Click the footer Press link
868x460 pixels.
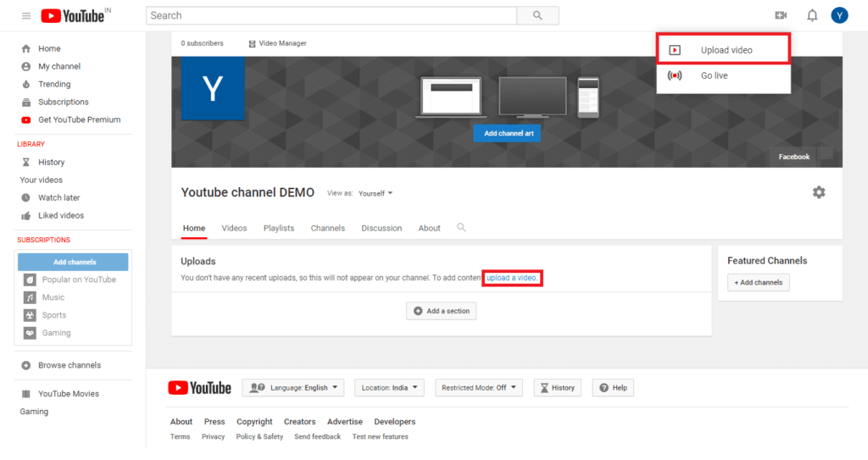[214, 422]
